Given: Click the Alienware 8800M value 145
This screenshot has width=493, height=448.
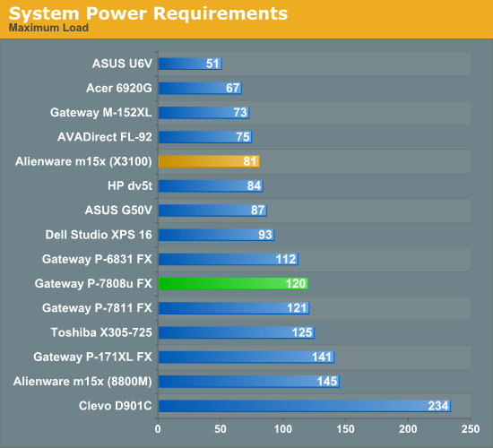Looking at the screenshot, I should [327, 382].
